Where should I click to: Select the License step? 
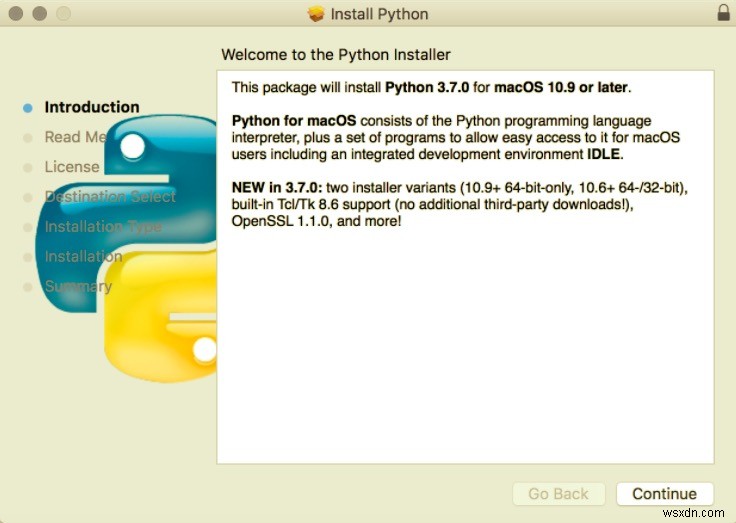tap(72, 167)
